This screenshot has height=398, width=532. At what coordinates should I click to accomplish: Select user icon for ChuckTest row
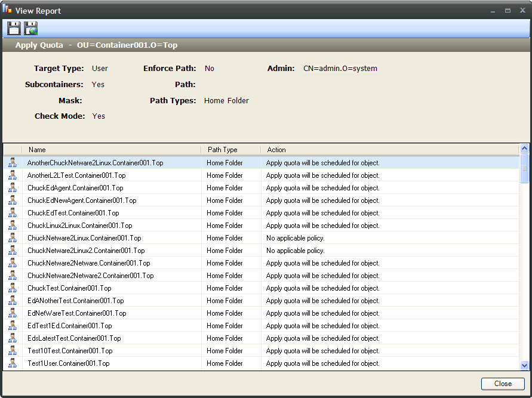[x=13, y=288]
